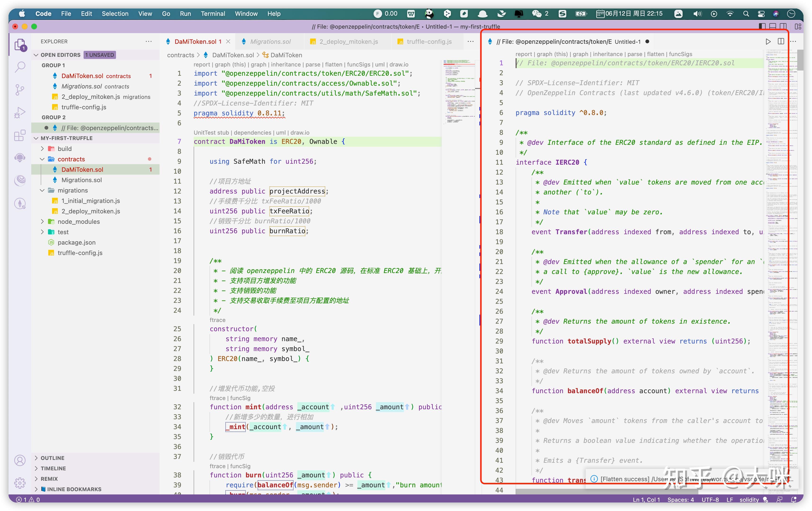This screenshot has width=812, height=511.
Task: Click the Run play icon in editor toolbar
Action: click(x=768, y=41)
